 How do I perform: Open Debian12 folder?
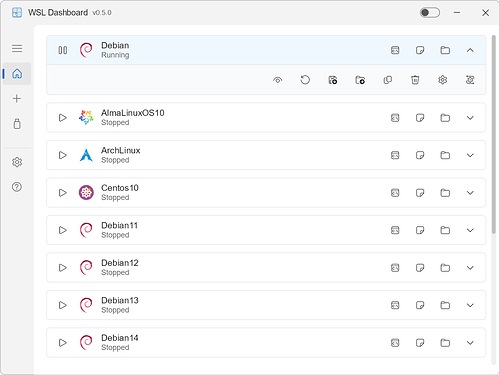[x=445, y=268]
